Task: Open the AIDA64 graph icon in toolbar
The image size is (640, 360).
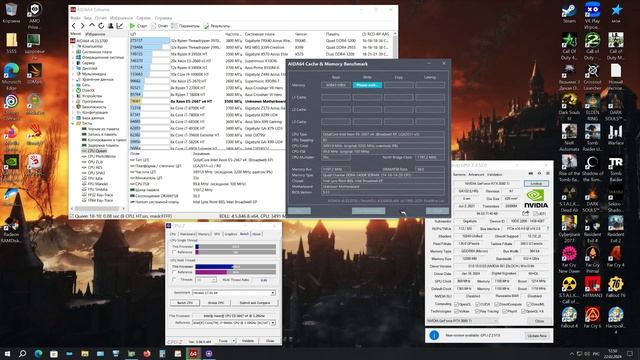Action: tap(120, 26)
